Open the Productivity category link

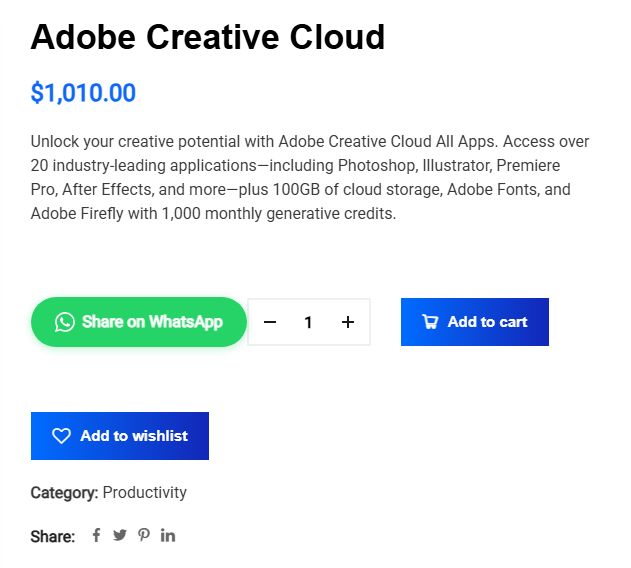coord(144,492)
